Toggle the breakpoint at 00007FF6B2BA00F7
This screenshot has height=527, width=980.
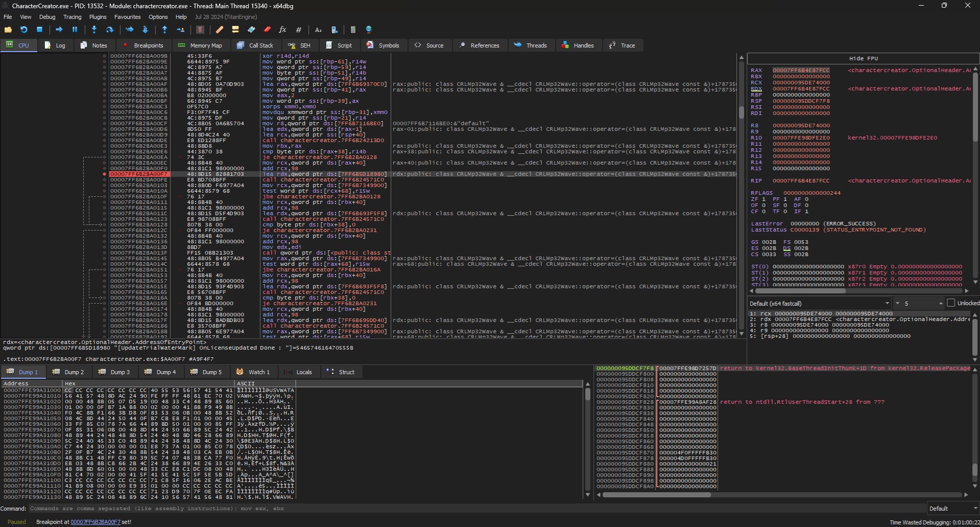[104, 174]
